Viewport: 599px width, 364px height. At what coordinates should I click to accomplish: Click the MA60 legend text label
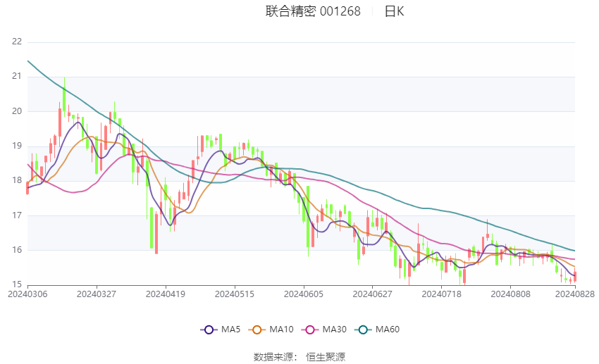pos(388,330)
